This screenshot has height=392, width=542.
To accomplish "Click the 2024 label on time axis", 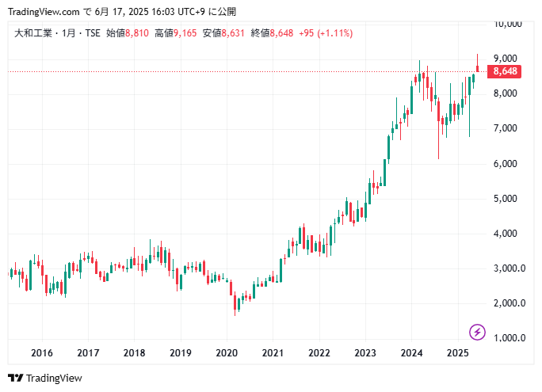I will pyautogui.click(x=411, y=353).
